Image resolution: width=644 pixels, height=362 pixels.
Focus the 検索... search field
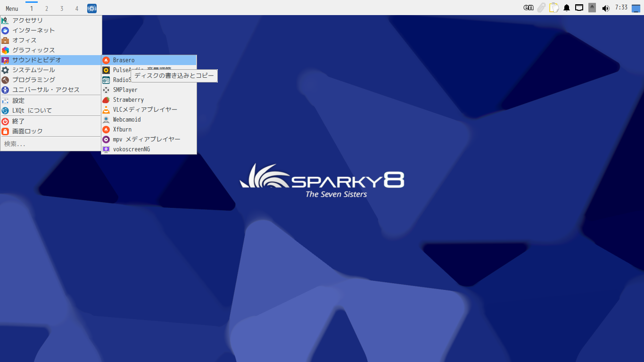click(51, 144)
